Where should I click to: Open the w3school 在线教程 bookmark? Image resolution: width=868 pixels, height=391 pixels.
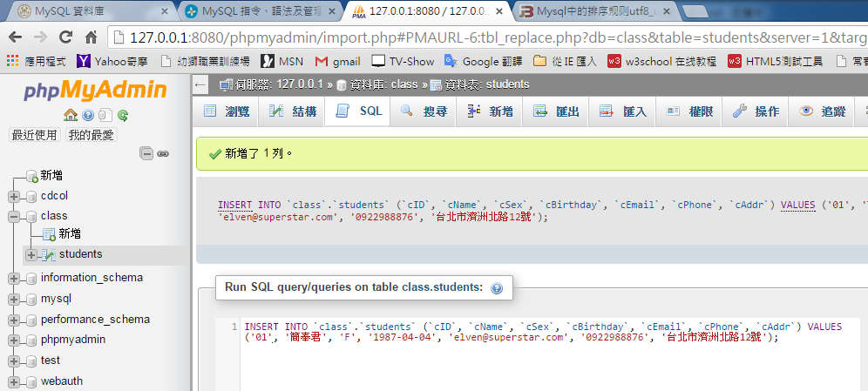pos(662,61)
